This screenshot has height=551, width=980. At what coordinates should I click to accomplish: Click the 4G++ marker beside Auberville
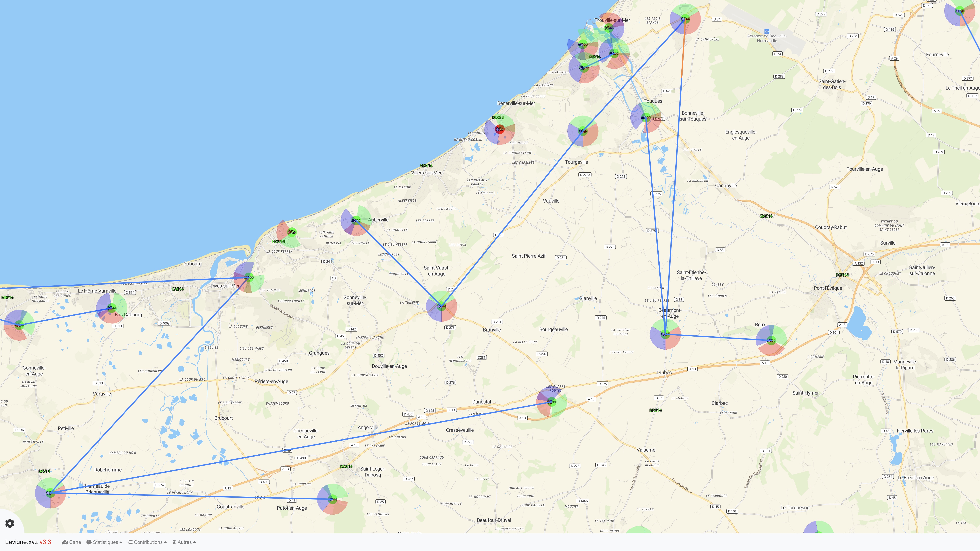356,221
